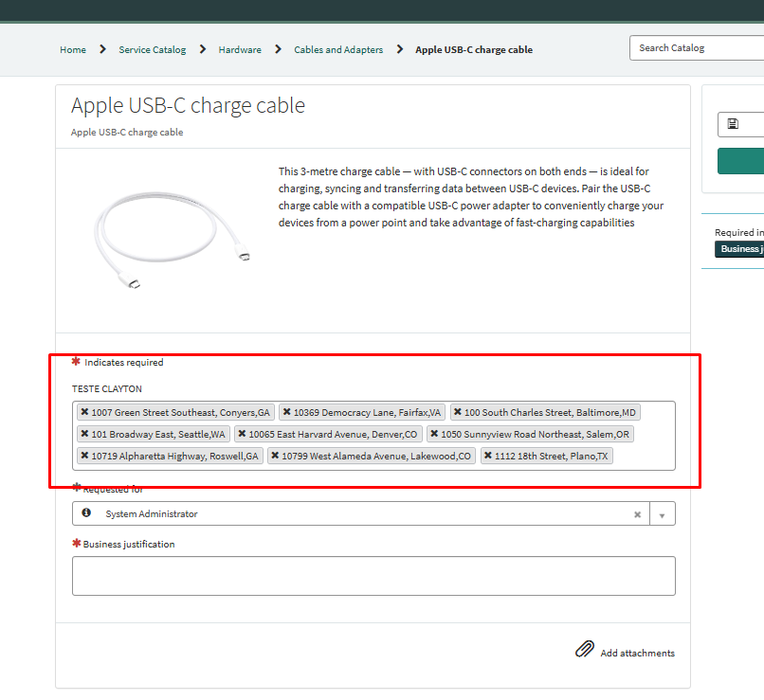Remove 1007 Green Street Southeast, Conyers,GA tag

[x=84, y=412]
